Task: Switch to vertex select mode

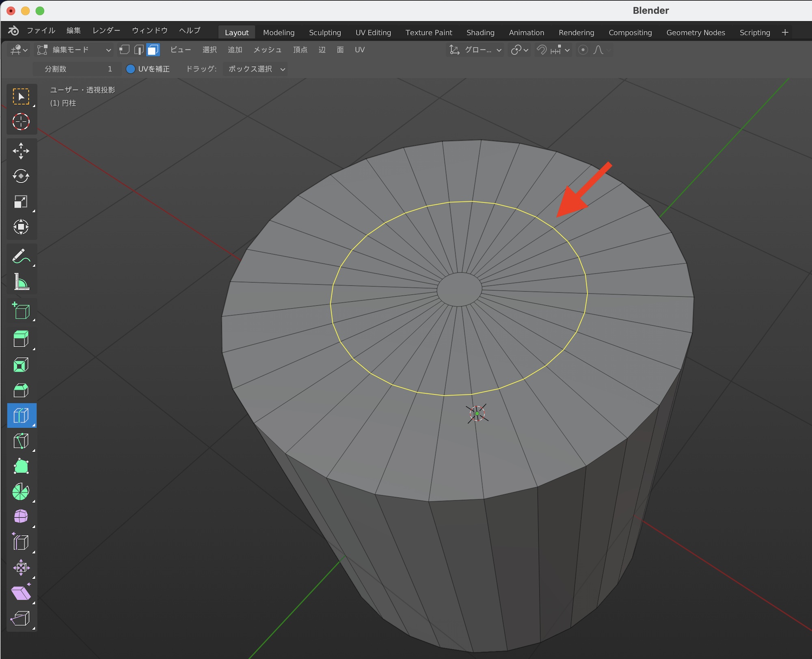Action: coord(125,50)
